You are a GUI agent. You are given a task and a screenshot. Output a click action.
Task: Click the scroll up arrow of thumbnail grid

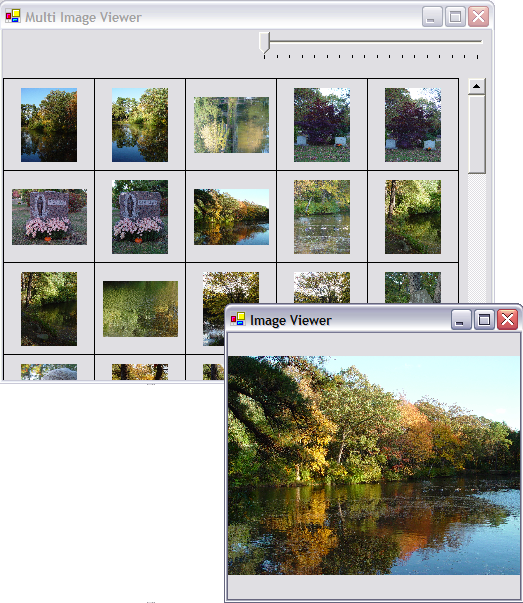pyautogui.click(x=476, y=87)
